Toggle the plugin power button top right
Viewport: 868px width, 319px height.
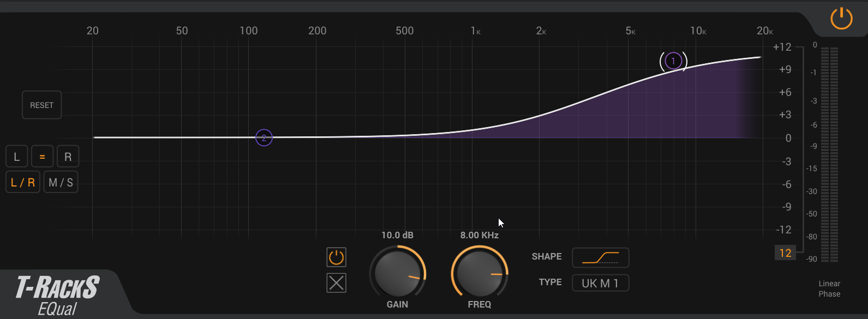(841, 19)
